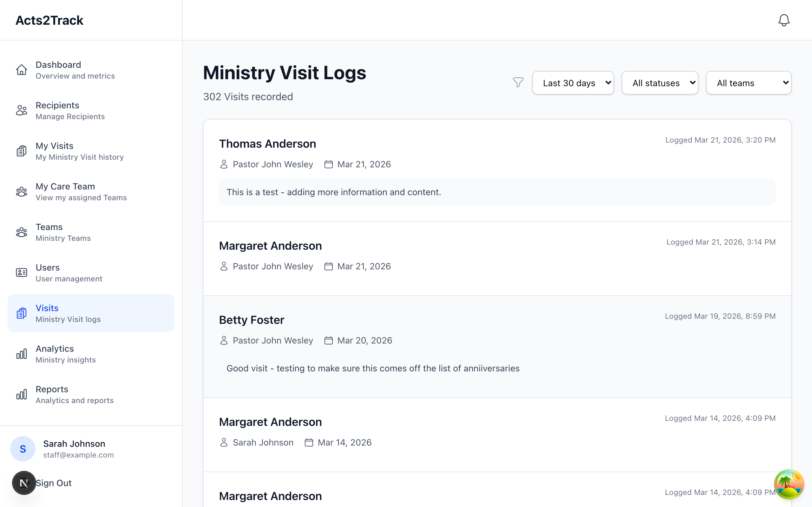
Task: Open the Dashboard home icon
Action: click(x=22, y=70)
